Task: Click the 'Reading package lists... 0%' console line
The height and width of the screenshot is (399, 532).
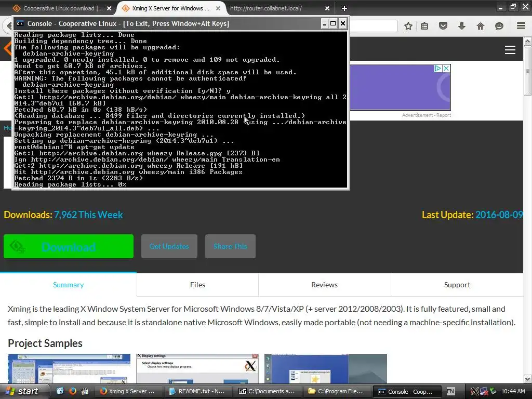Action: [70, 184]
